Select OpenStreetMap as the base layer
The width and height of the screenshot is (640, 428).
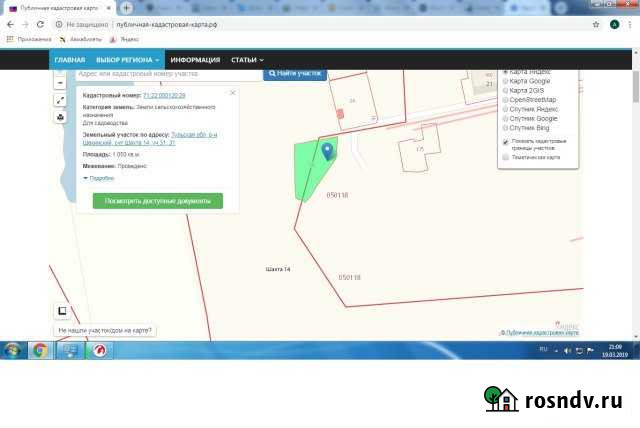(505, 100)
